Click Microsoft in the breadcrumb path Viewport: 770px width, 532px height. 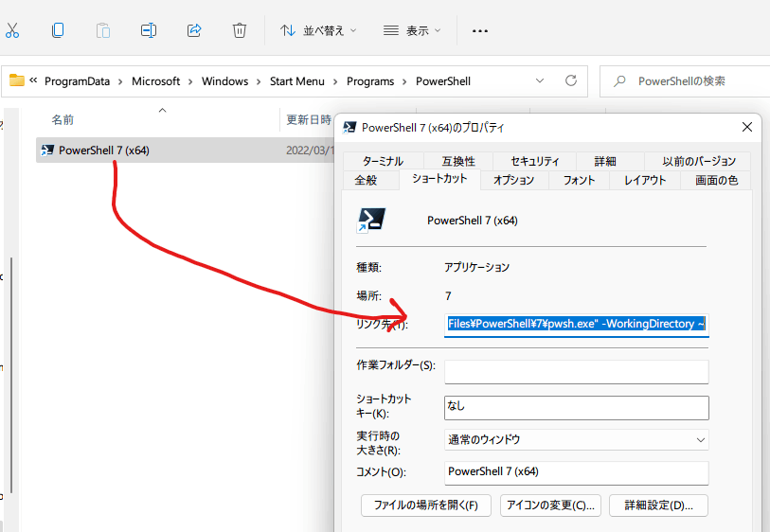[x=155, y=81]
